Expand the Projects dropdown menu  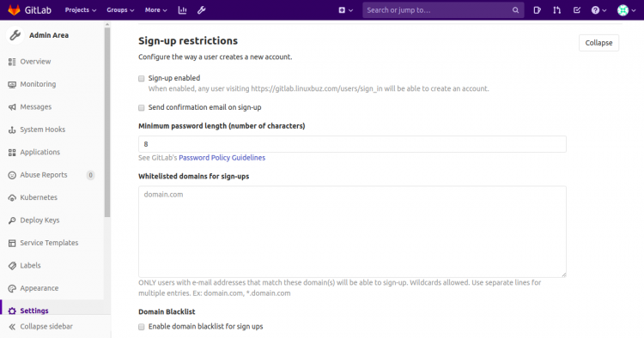pos(81,10)
